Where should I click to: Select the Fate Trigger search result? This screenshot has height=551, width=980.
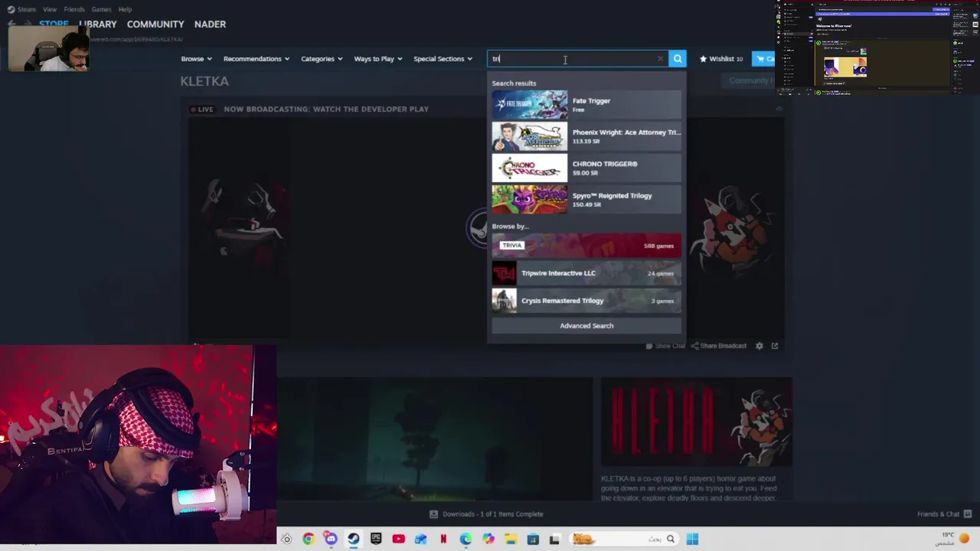click(586, 105)
